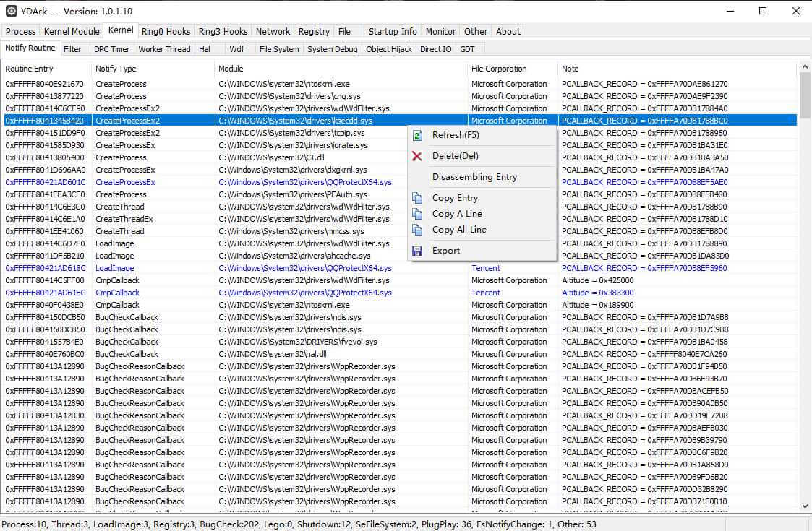Select Export from context menu
Viewport: 812px width, 531px height.
tap(482, 251)
